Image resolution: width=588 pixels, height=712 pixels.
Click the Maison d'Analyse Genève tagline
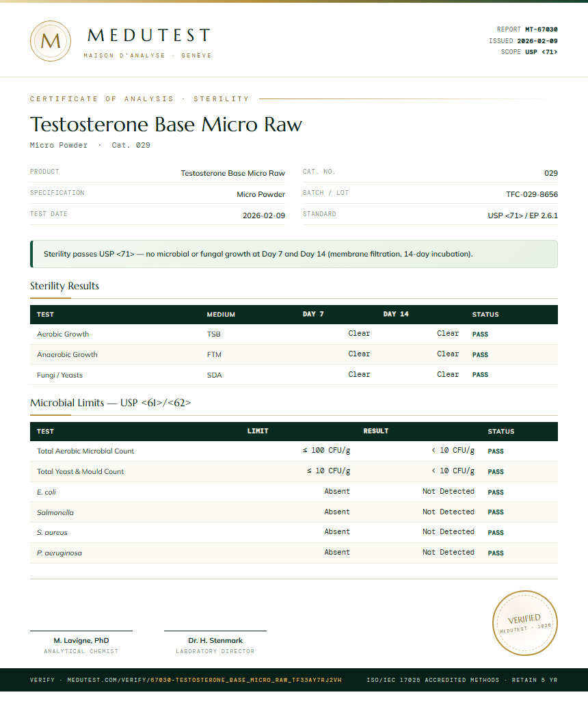coord(148,55)
